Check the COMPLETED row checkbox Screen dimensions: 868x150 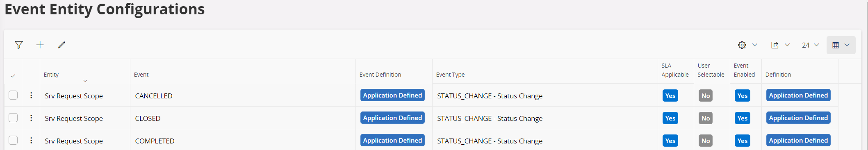[x=13, y=140]
